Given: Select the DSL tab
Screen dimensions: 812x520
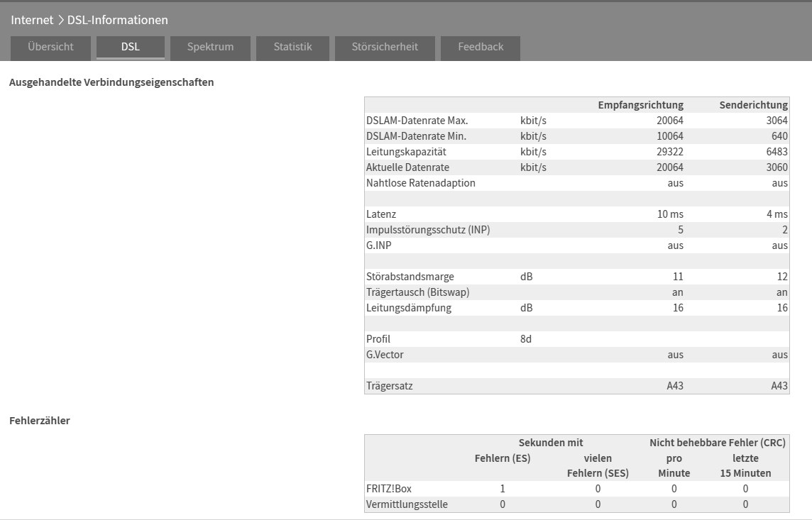Looking at the screenshot, I should [x=131, y=48].
